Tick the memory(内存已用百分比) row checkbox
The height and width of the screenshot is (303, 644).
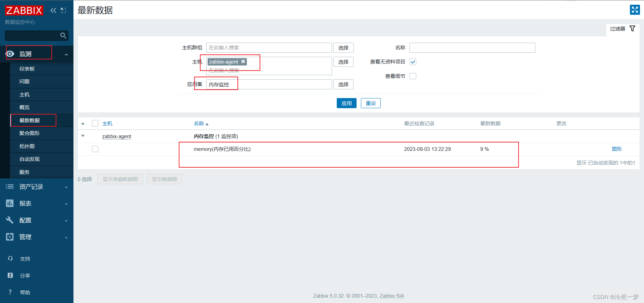tap(95, 149)
